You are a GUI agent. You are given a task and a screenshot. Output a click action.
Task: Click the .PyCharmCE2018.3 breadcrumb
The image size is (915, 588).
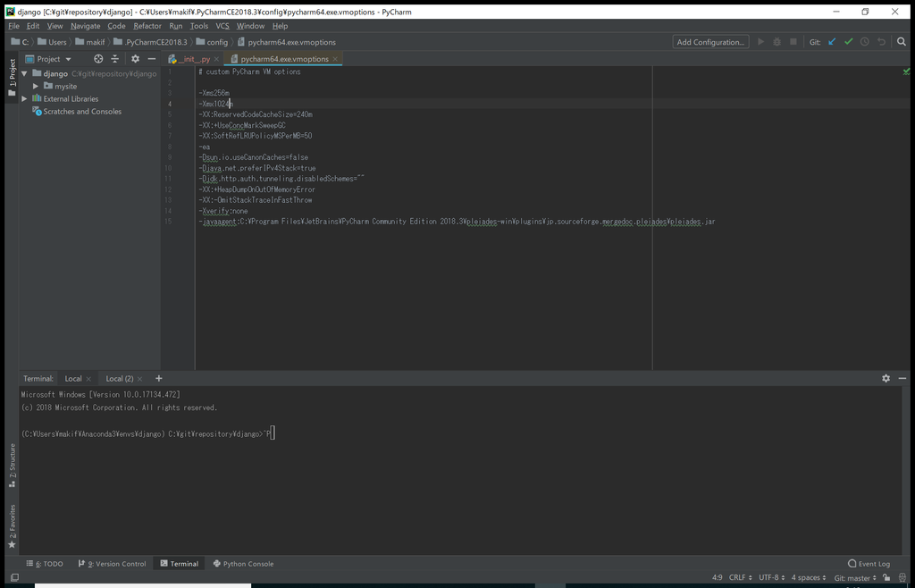pyautogui.click(x=150, y=42)
